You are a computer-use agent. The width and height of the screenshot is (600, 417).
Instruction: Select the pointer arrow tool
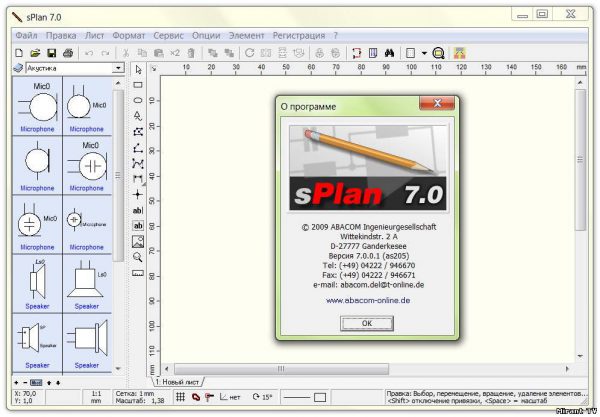[138, 69]
